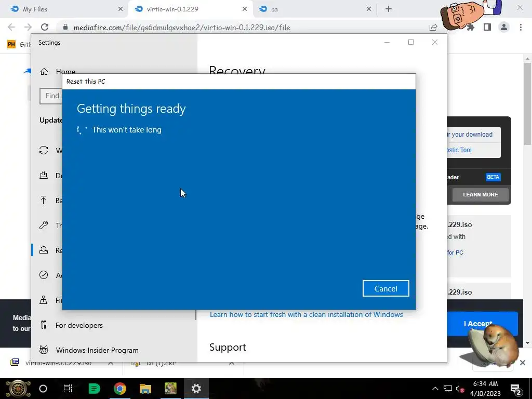Image resolution: width=532 pixels, height=399 pixels.
Task: Click LEARN MORE on MediaFire page
Action: coord(480,194)
